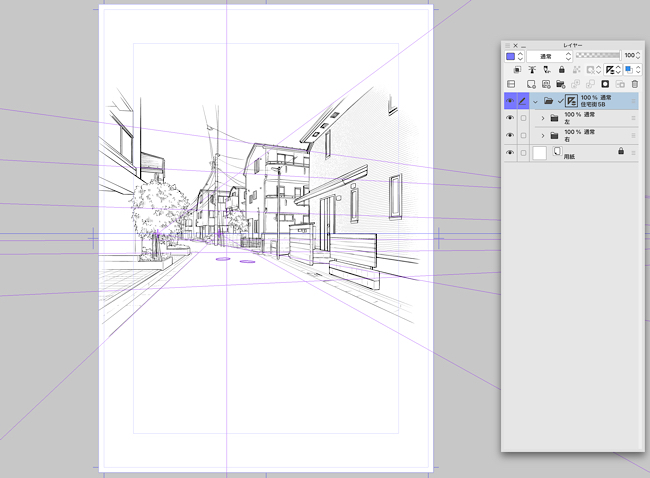Close the レイヤー layer panel

516,45
